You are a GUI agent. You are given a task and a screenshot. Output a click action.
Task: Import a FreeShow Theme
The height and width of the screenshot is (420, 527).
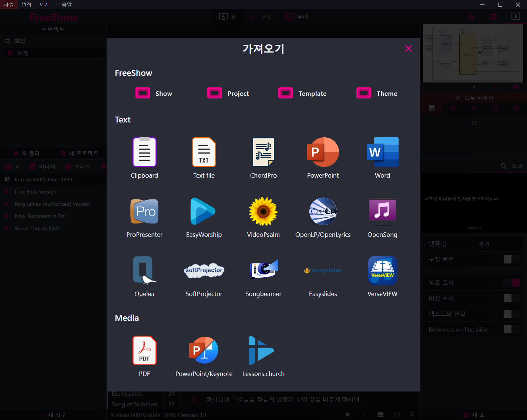[x=377, y=93]
